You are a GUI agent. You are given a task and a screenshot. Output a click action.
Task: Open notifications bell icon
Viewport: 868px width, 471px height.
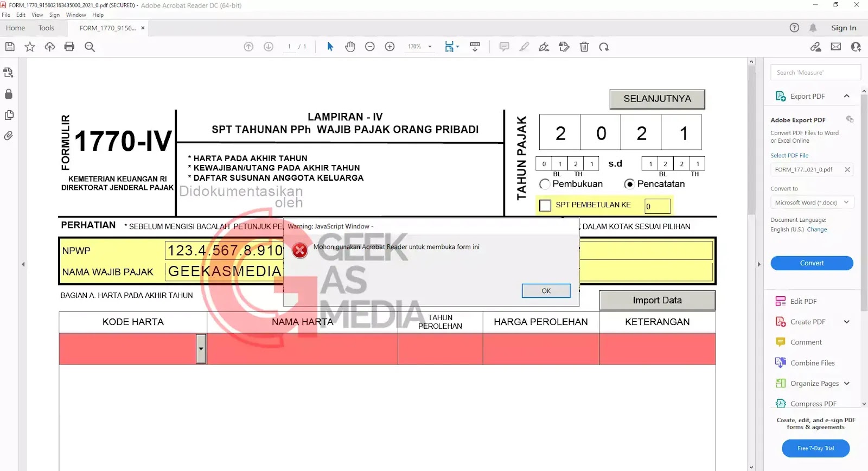[x=813, y=28]
